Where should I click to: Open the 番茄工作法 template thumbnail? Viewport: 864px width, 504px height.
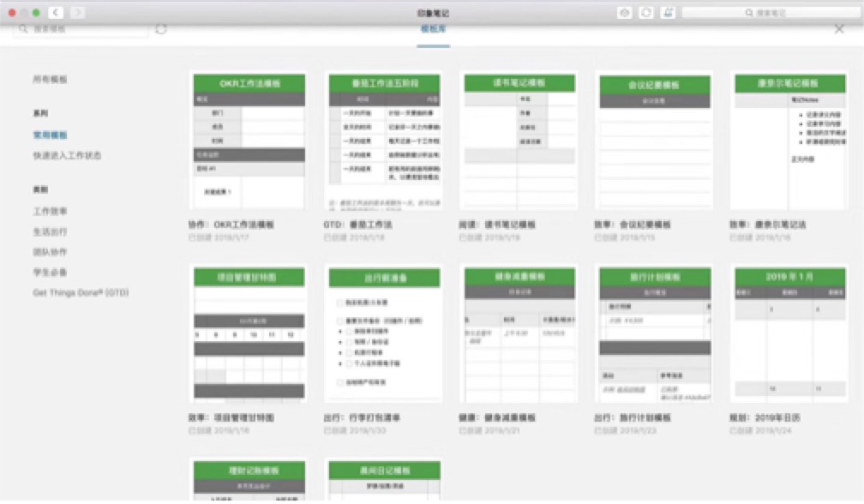pos(385,141)
